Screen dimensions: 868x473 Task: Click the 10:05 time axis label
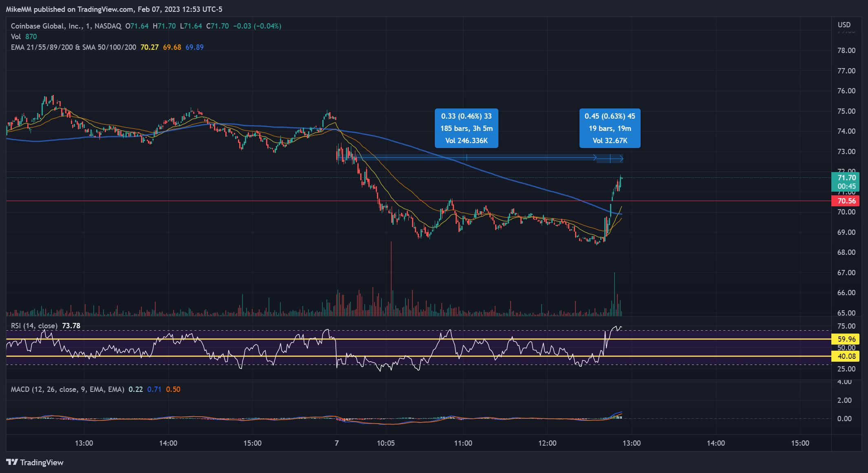coord(386,443)
